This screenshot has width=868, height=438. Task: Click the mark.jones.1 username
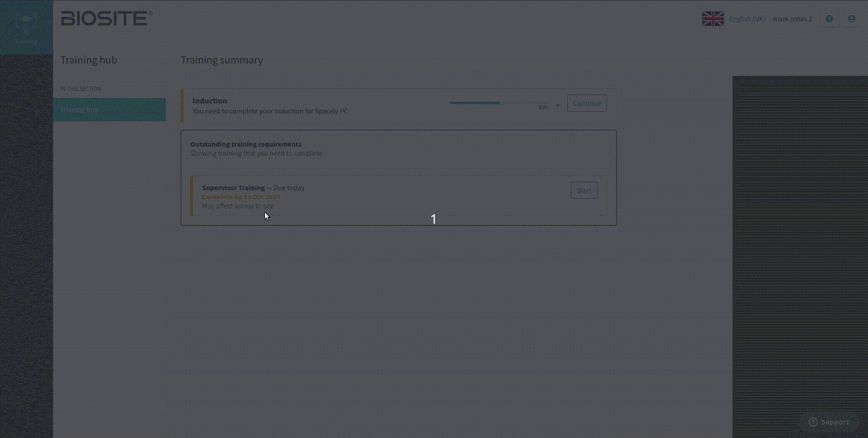[x=792, y=19]
